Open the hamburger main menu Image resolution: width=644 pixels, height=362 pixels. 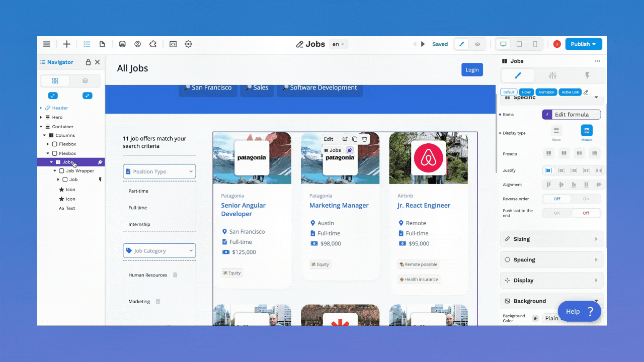47,44
